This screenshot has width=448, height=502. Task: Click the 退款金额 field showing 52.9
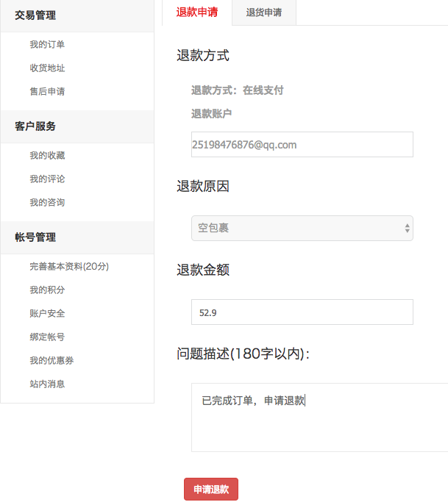(x=302, y=312)
